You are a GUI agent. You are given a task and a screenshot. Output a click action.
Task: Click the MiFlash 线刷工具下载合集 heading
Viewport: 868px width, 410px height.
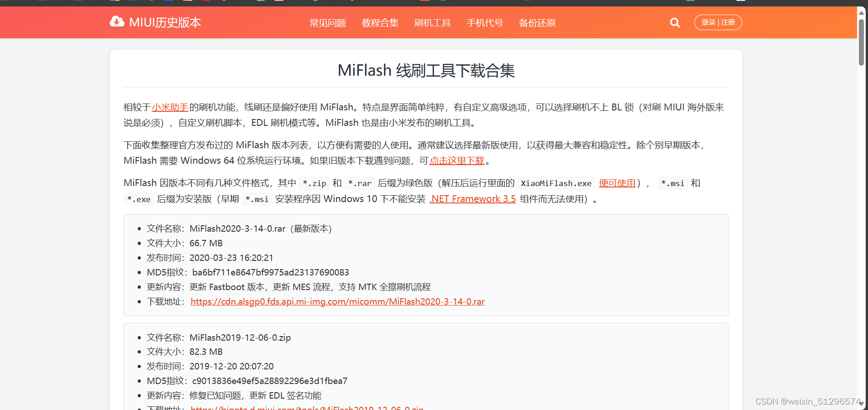[x=426, y=70]
